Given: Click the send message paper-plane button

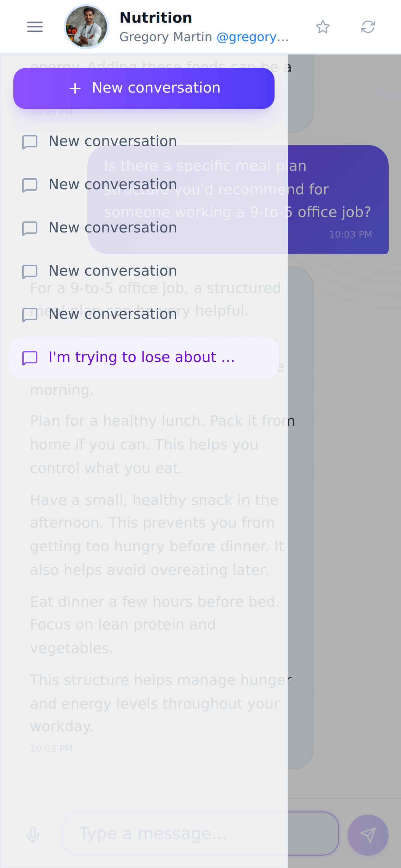Looking at the screenshot, I should 368,835.
